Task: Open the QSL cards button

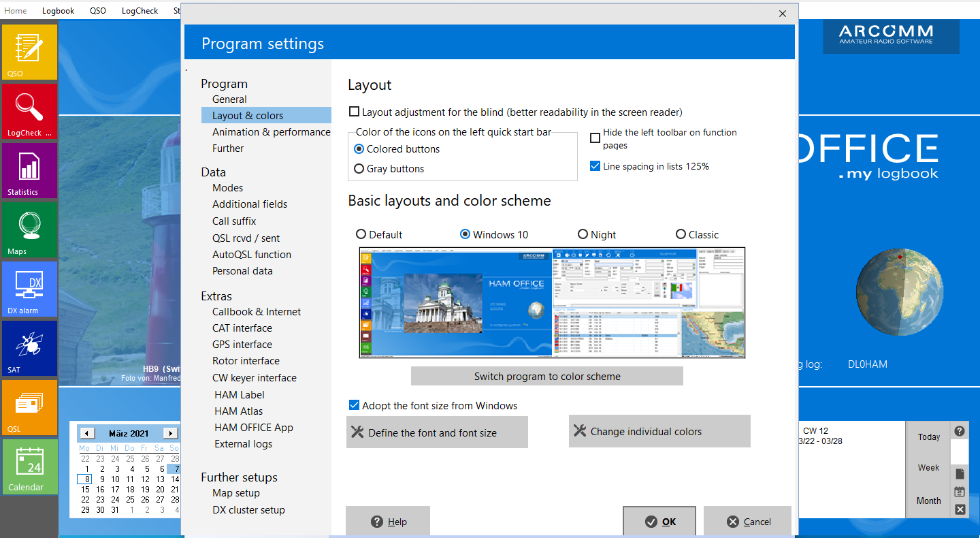Action: [x=29, y=407]
